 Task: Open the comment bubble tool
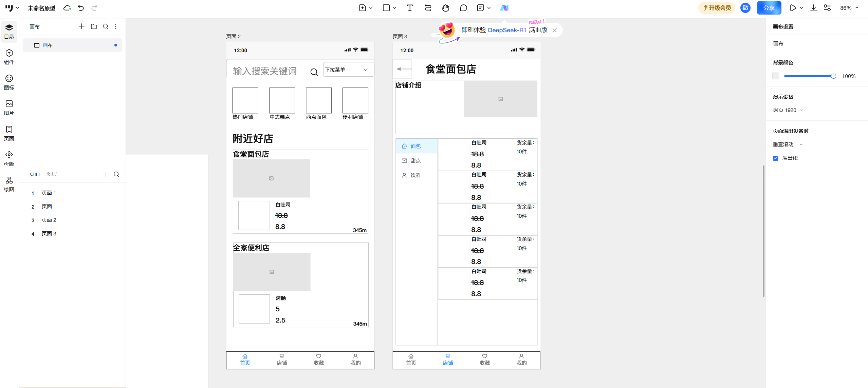click(x=463, y=8)
